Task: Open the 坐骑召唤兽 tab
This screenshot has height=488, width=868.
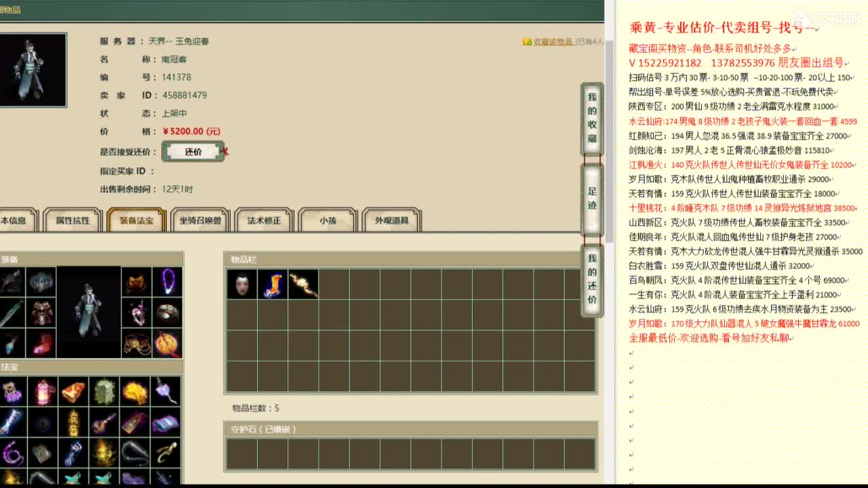Action: pos(200,220)
